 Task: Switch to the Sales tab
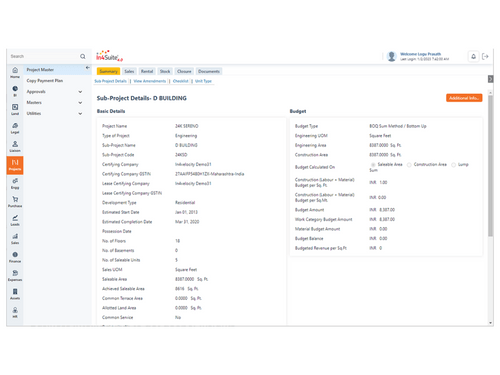[129, 71]
